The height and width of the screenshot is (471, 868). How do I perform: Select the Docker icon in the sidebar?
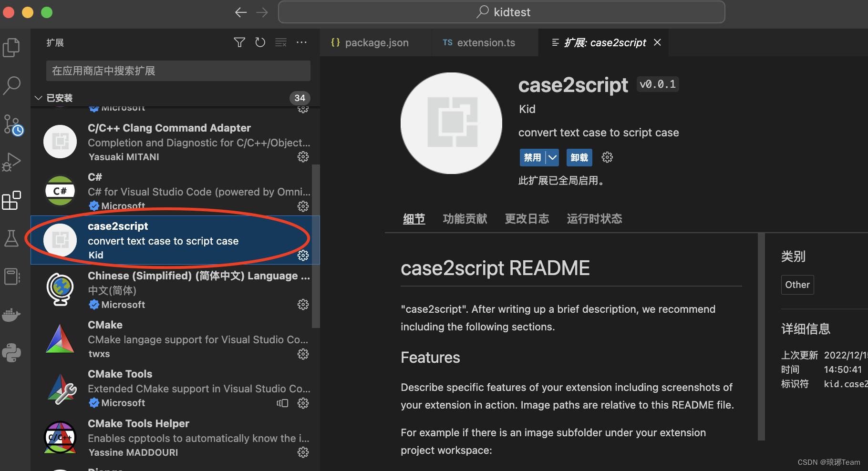pos(11,315)
